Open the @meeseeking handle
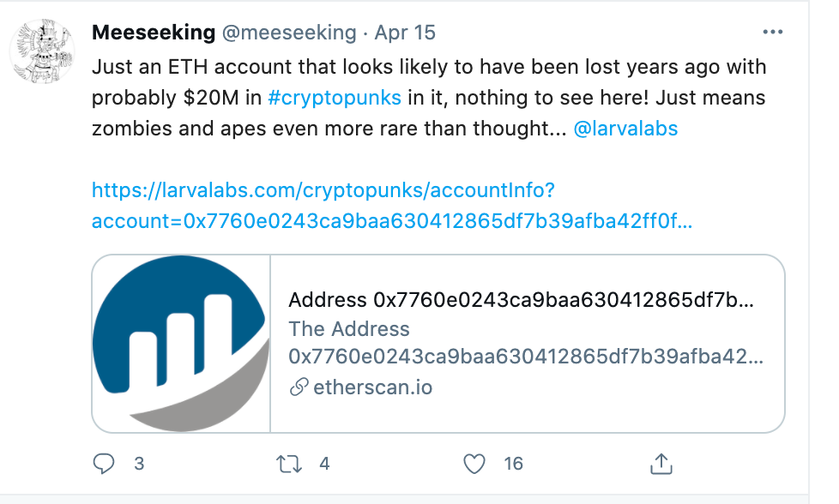Image resolution: width=839 pixels, height=504 pixels. point(289,33)
